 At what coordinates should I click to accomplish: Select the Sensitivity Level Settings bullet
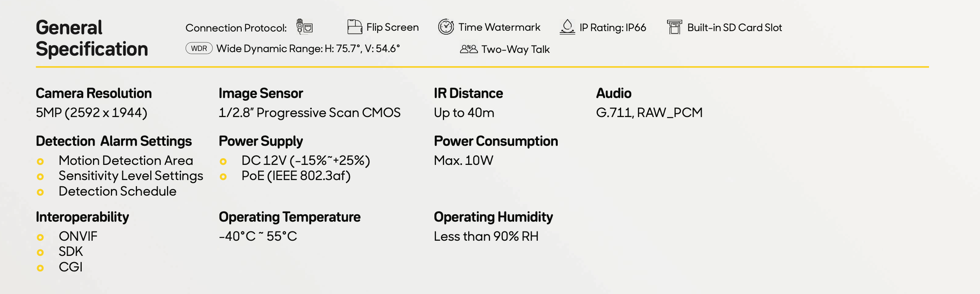[40, 177]
